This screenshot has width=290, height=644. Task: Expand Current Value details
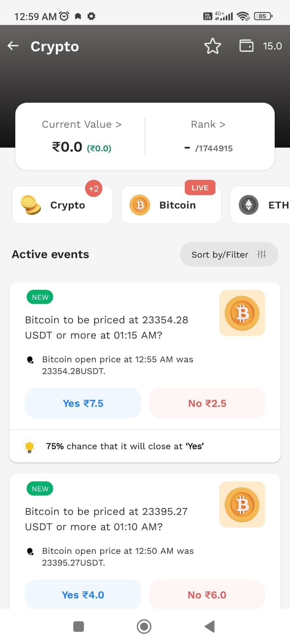point(81,124)
